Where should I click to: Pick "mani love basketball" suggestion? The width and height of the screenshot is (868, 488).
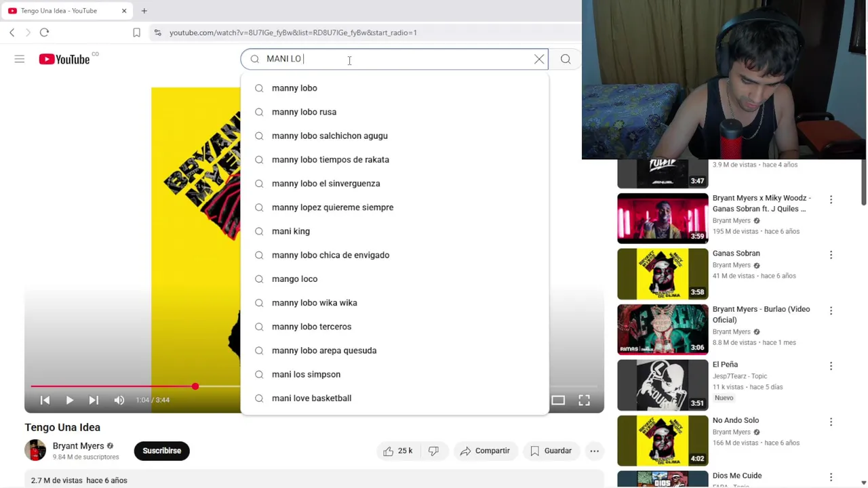[395, 398]
